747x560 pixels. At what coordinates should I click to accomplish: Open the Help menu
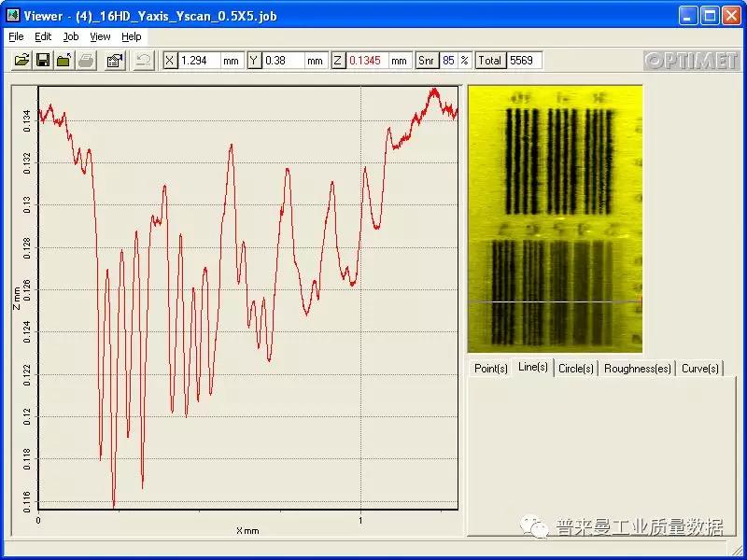[131, 36]
